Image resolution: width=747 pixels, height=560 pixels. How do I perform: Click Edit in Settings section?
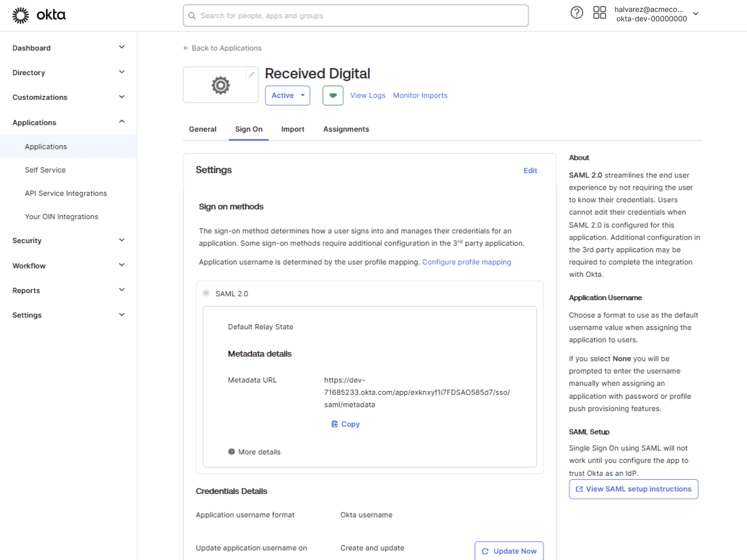point(530,171)
